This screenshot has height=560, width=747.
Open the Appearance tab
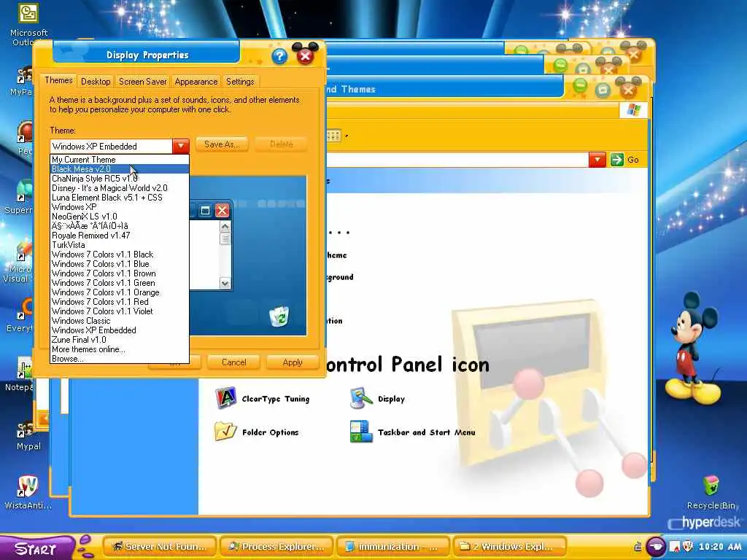[x=196, y=82]
